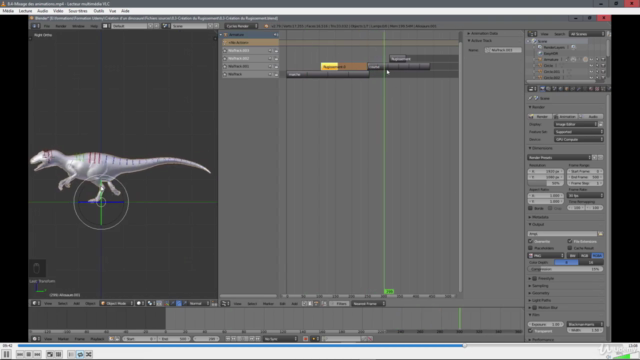Select the BW color mode
The height and width of the screenshot is (360, 640).
[573, 256]
